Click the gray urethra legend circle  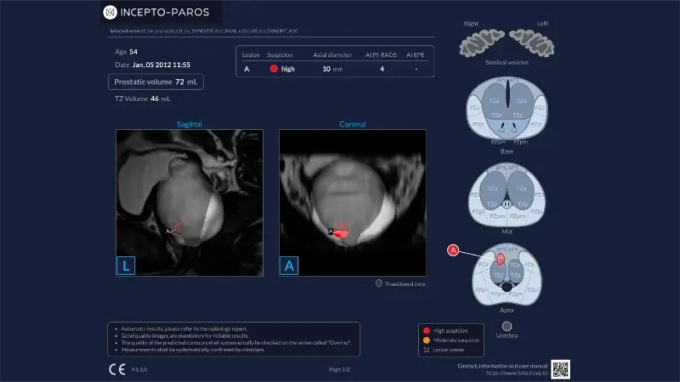pos(507,326)
